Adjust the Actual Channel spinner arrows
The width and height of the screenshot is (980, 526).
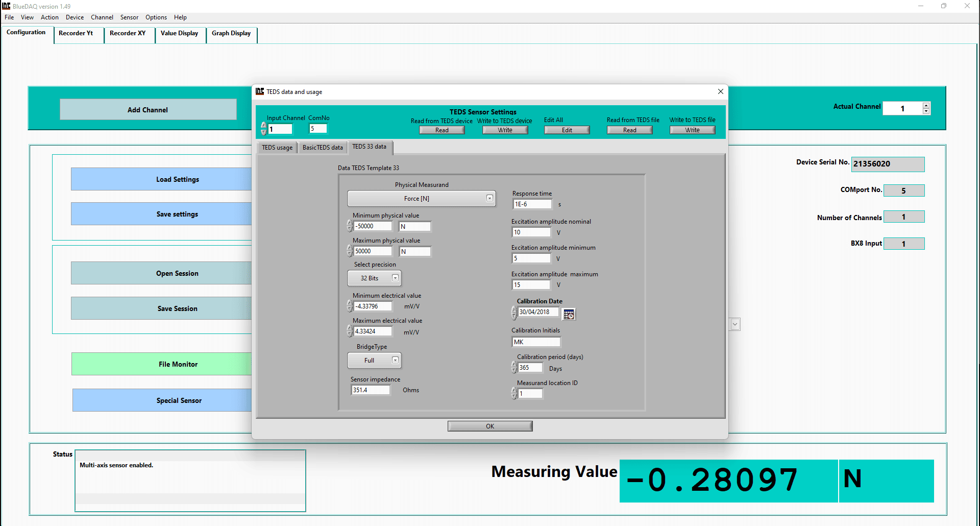click(x=926, y=108)
